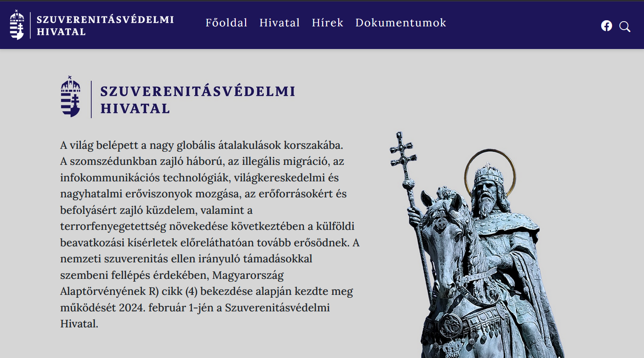
Task: Open the Dokumentumok menu item
Action: point(401,23)
